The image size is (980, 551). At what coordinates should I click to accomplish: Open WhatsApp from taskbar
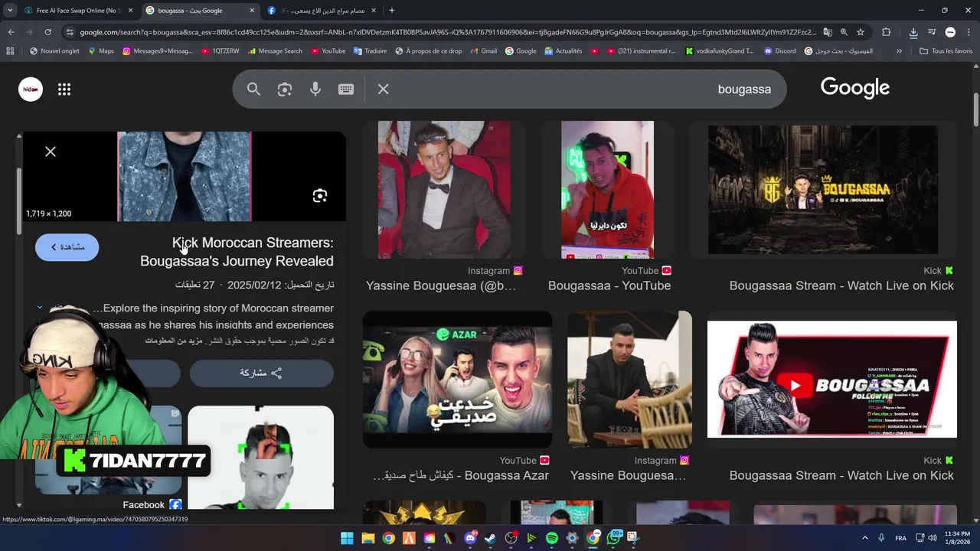pos(613,538)
